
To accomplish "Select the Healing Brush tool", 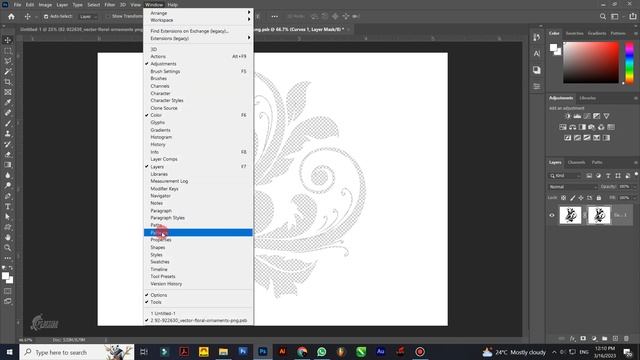I will (x=8, y=113).
